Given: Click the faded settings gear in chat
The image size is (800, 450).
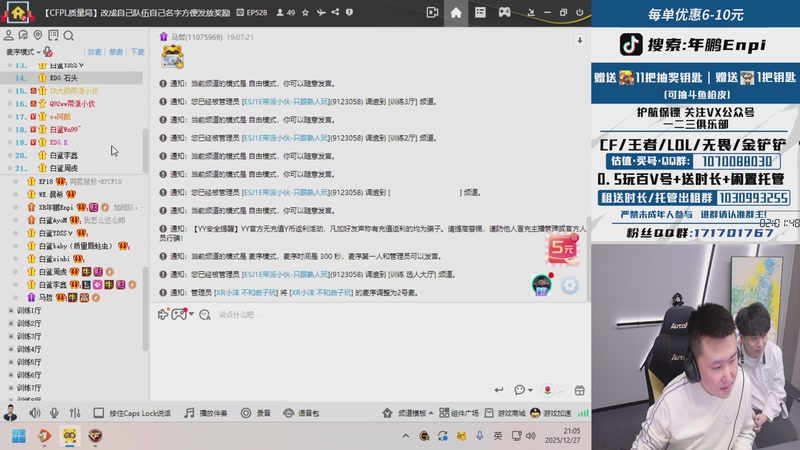Looking at the screenshot, I should 569,285.
